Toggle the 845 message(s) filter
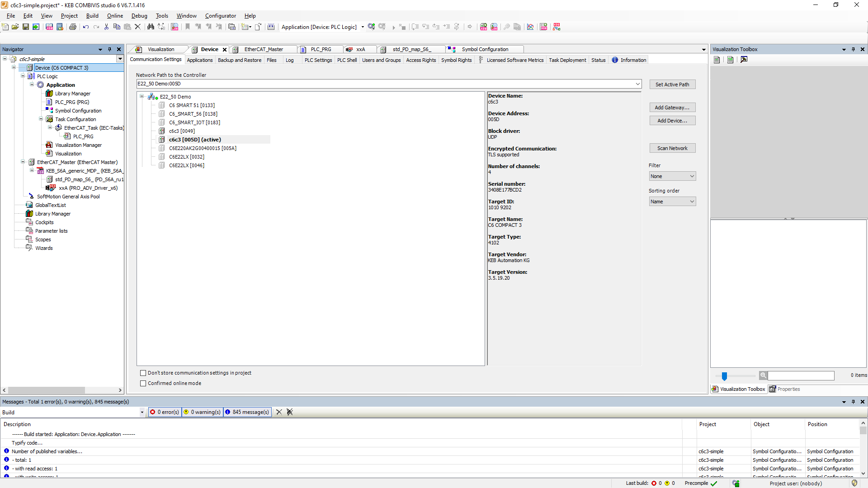868x488 pixels. [x=247, y=412]
